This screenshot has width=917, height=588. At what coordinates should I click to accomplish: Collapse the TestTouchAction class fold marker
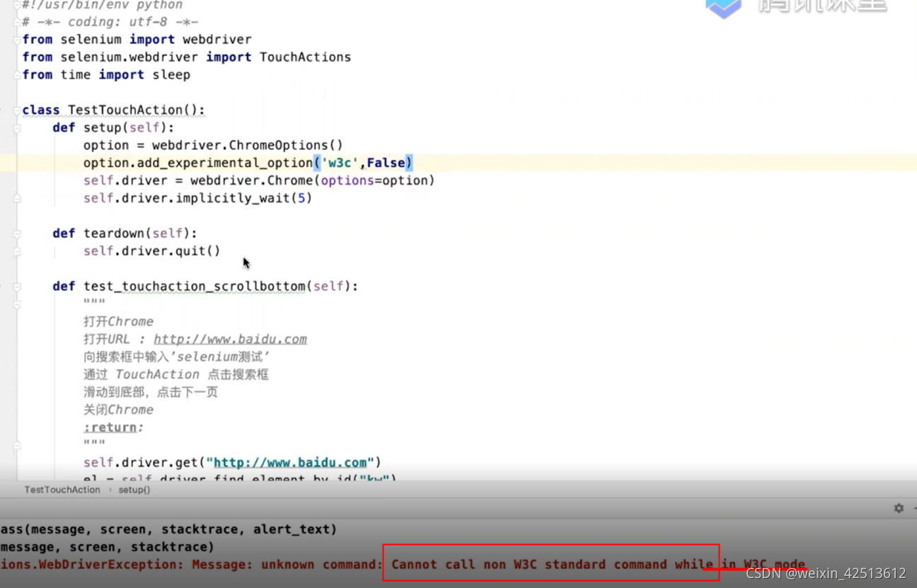coord(17,110)
